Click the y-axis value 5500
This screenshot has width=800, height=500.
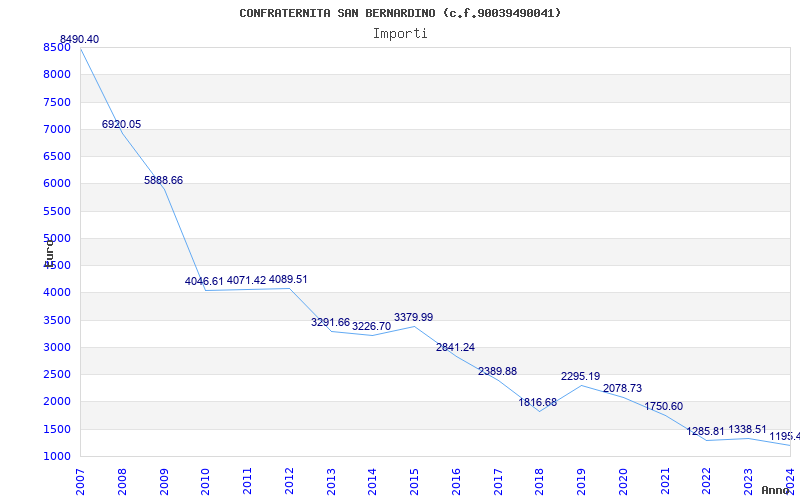click(x=57, y=211)
